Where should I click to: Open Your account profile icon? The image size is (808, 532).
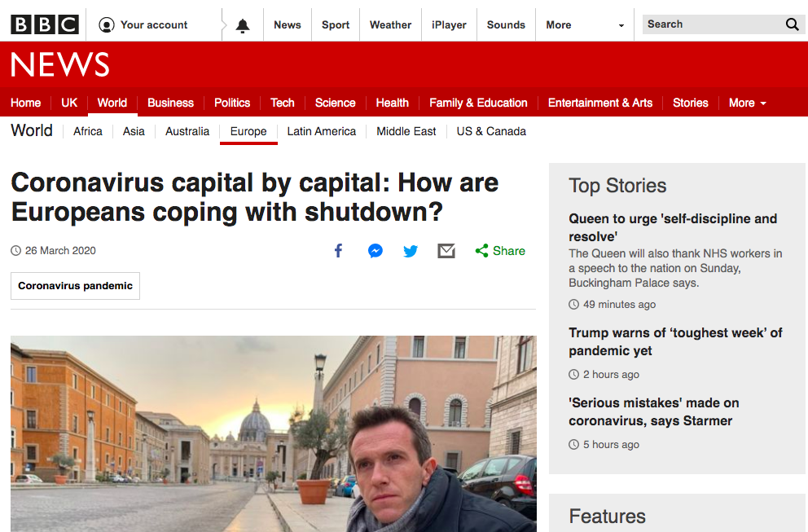click(107, 25)
